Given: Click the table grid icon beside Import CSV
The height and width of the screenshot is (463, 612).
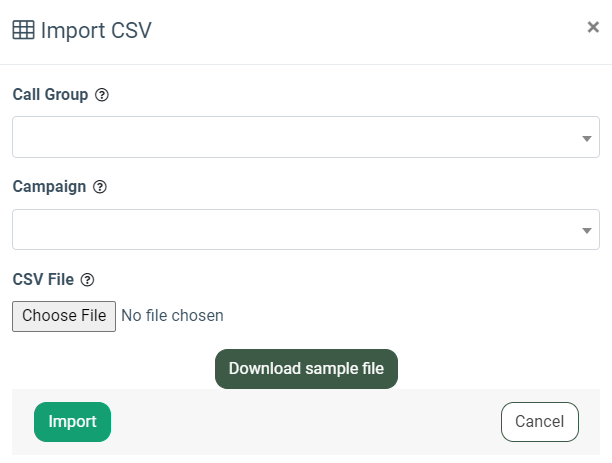Looking at the screenshot, I should (x=23, y=30).
